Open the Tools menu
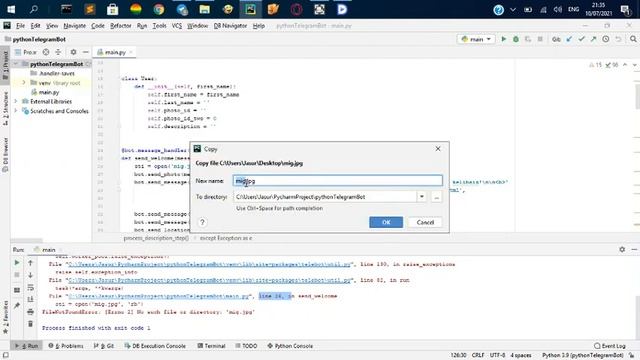Image resolution: width=640 pixels, height=360 pixels. coord(159,26)
